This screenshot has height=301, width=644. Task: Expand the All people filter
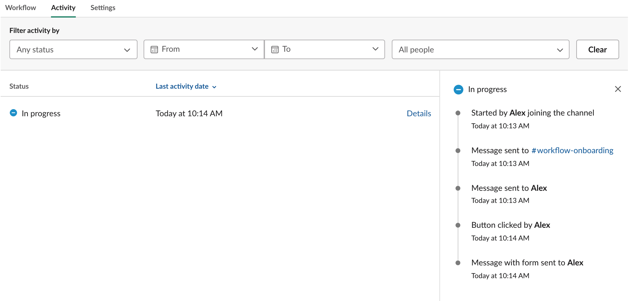(480, 49)
